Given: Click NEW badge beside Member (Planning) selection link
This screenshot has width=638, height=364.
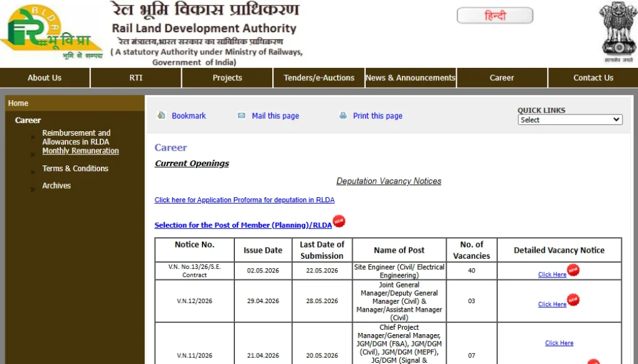Looking at the screenshot, I should [339, 221].
